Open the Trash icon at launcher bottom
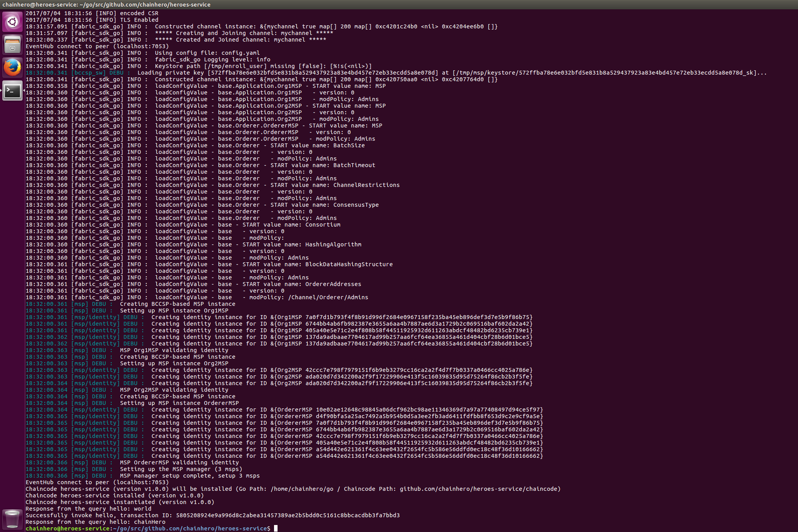This screenshot has width=798, height=532. pyautogui.click(x=12, y=519)
